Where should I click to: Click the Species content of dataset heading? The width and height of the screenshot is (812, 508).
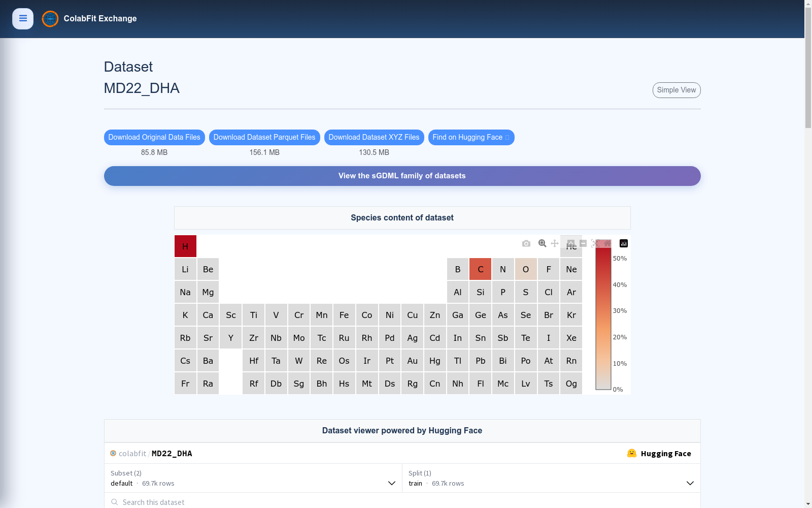(402, 218)
